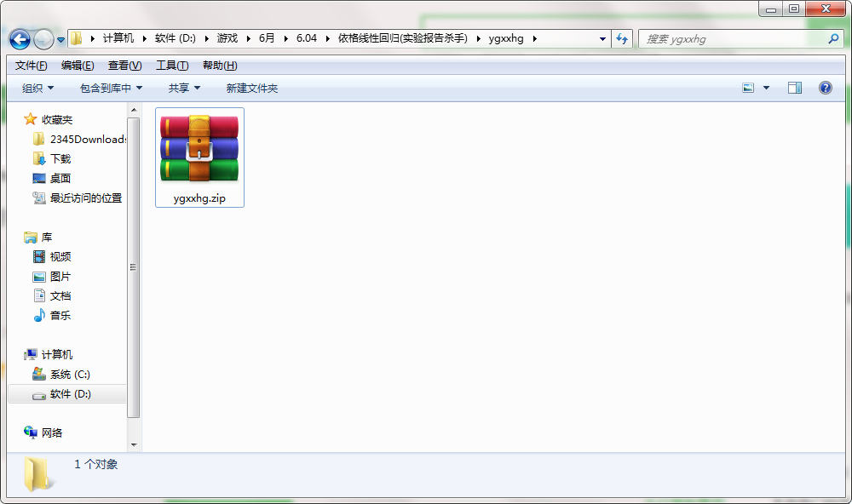Click the blue Help question mark icon

tap(826, 88)
